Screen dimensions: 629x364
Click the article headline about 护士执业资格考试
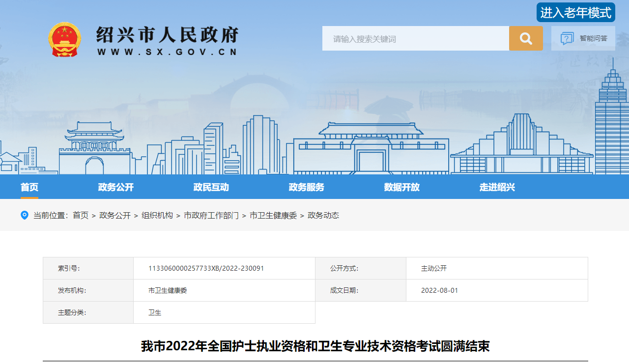[x=315, y=346]
